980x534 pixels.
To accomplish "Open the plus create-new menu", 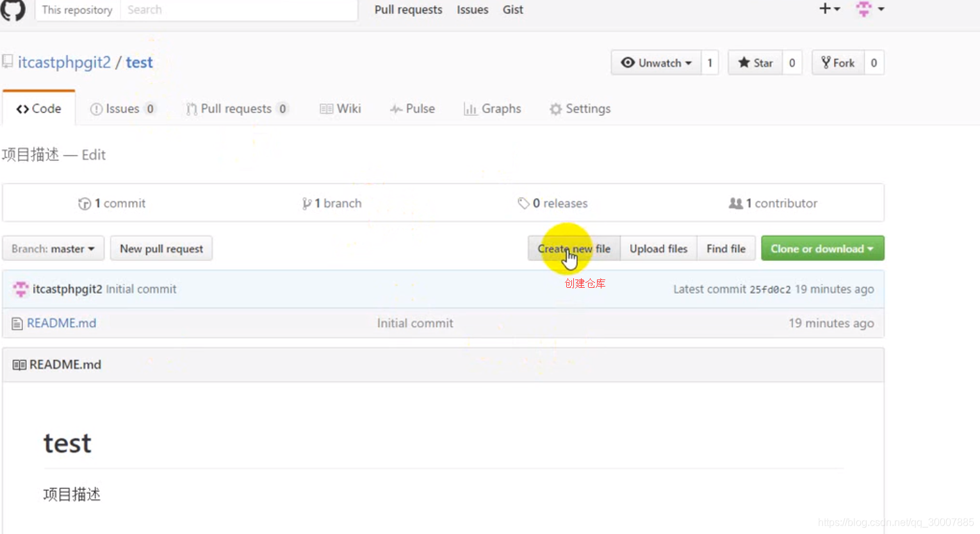I will click(829, 9).
